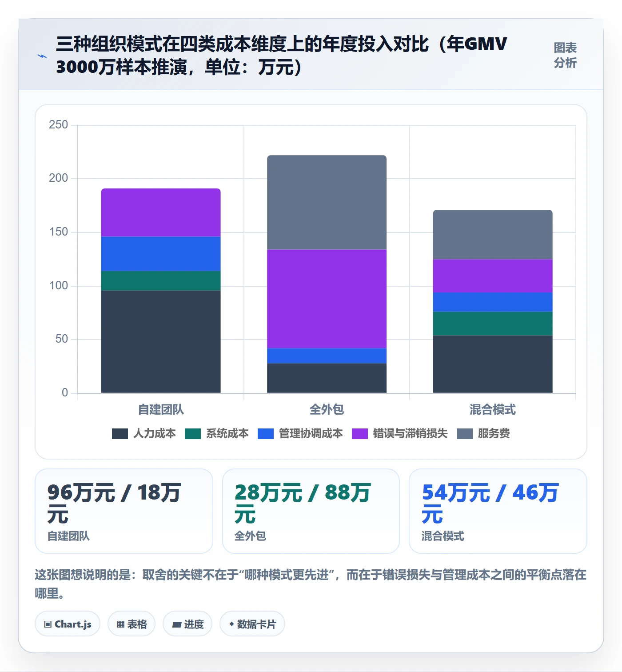Click the 全外包 gray 服务费 bar segment
This screenshot has height=672, width=622.
327,203
